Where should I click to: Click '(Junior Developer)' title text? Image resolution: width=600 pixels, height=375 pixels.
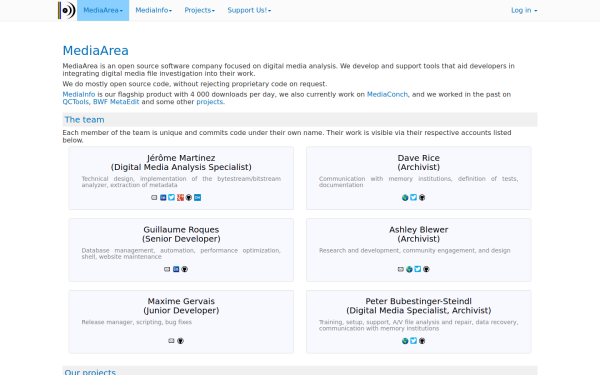181,310
